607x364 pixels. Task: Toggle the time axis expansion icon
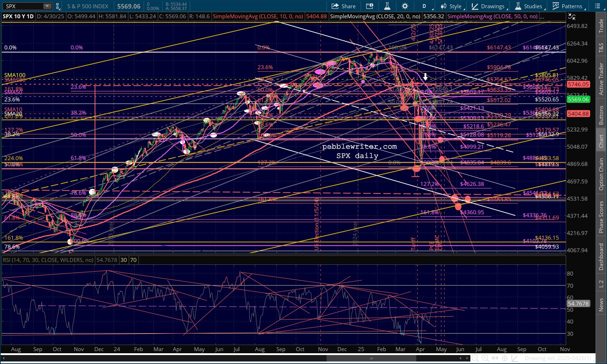[x=495, y=358]
